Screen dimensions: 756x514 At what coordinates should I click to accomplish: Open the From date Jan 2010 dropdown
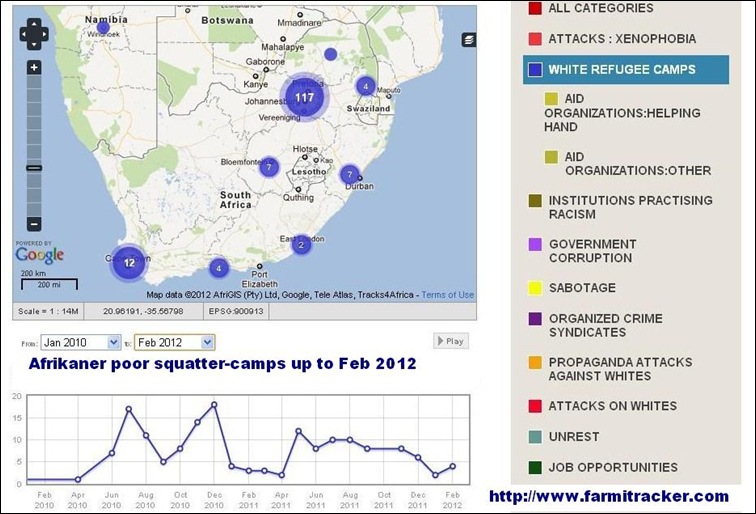click(x=81, y=342)
